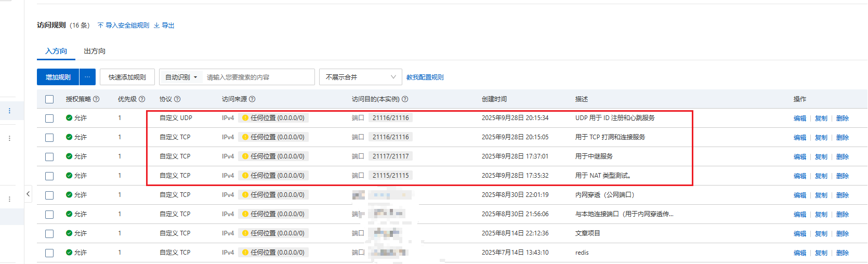This screenshot has width=868, height=264.
Task: Click port value 21115/21115
Action: point(391,175)
